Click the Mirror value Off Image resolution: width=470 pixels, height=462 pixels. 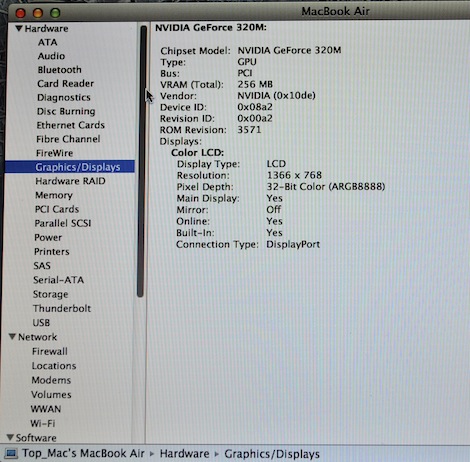(274, 210)
